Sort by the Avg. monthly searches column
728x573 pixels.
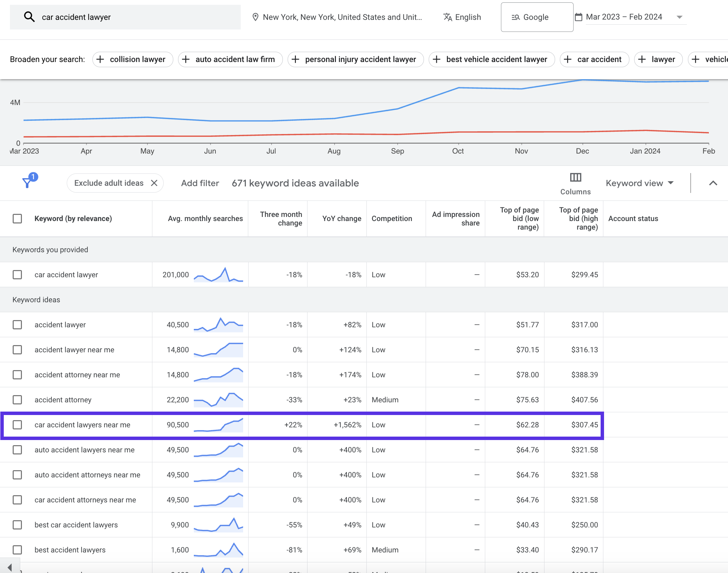click(205, 218)
